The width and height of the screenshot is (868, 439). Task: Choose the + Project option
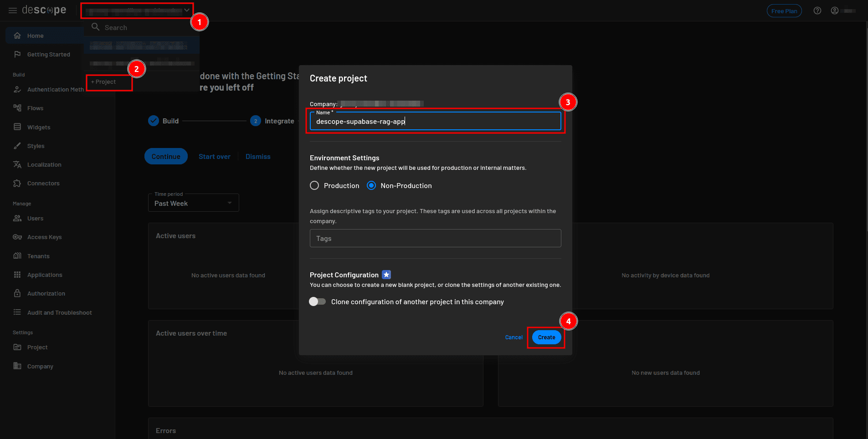(104, 82)
